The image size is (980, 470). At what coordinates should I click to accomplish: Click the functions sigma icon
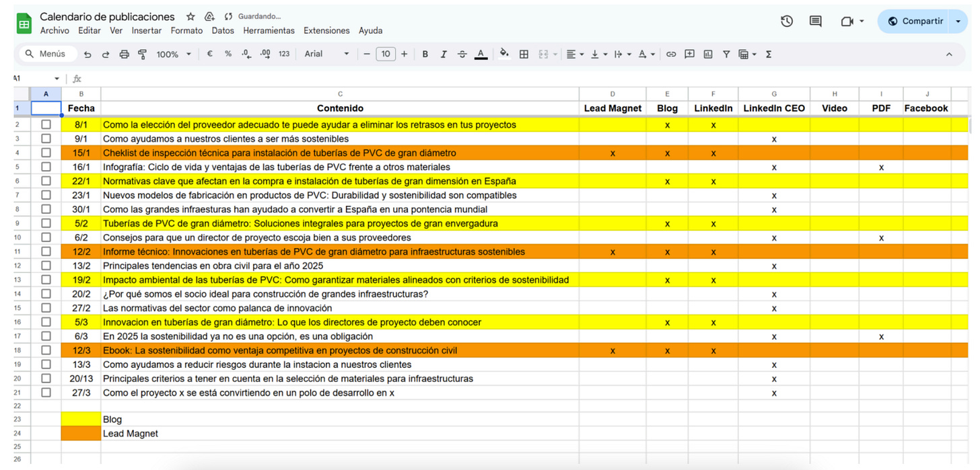coord(769,54)
